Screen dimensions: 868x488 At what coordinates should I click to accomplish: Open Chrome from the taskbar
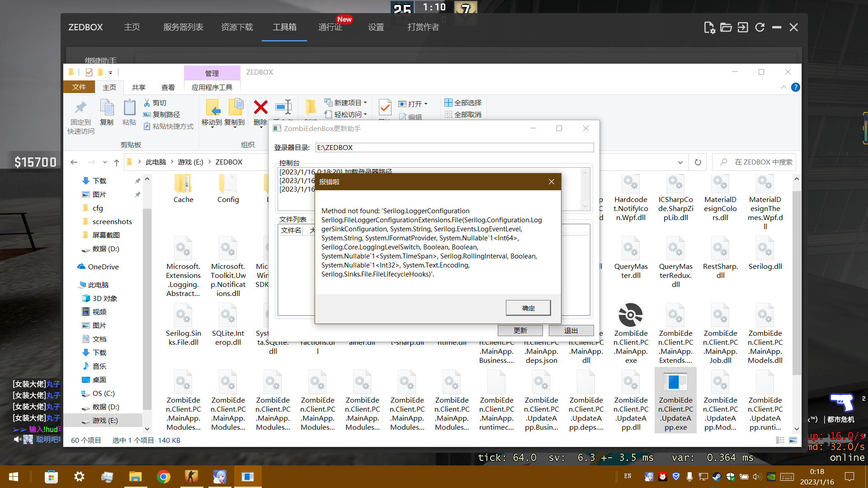click(x=163, y=477)
